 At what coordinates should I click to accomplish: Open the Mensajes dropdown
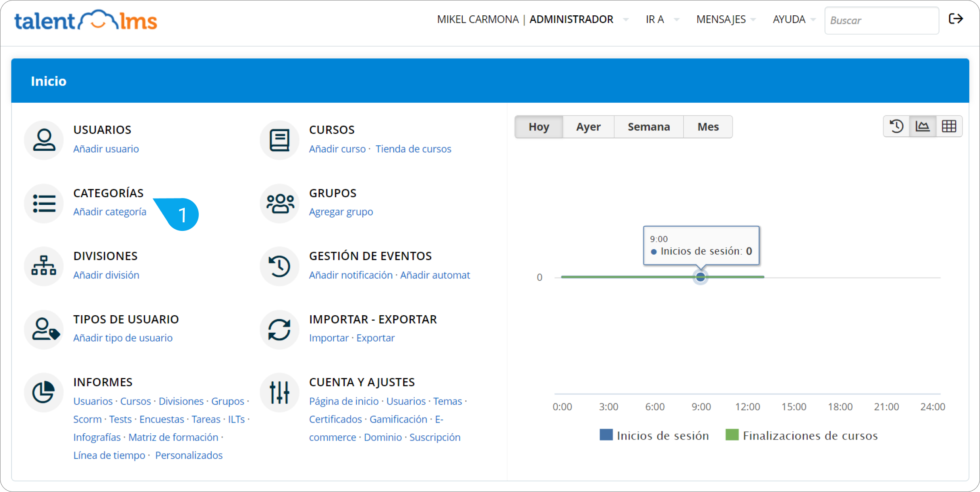725,20
